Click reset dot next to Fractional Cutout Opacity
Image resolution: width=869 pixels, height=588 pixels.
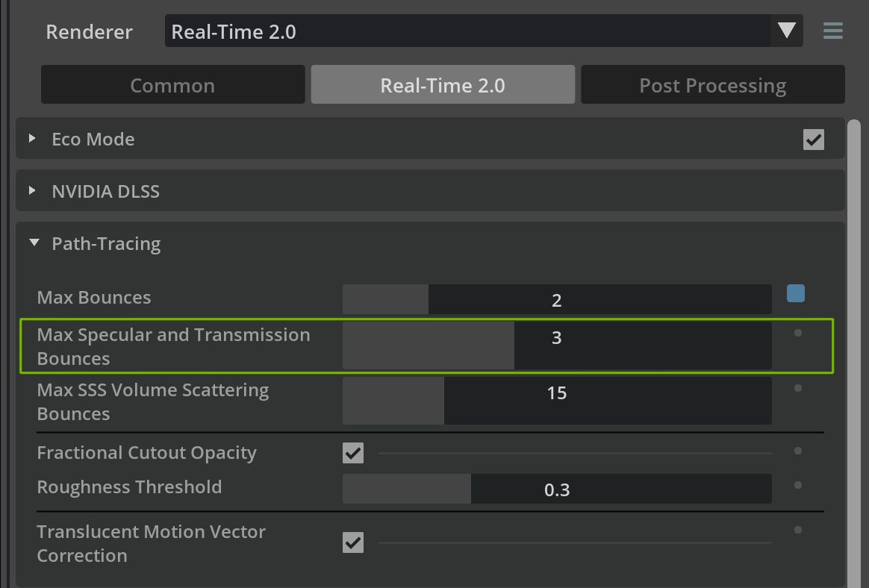798,451
